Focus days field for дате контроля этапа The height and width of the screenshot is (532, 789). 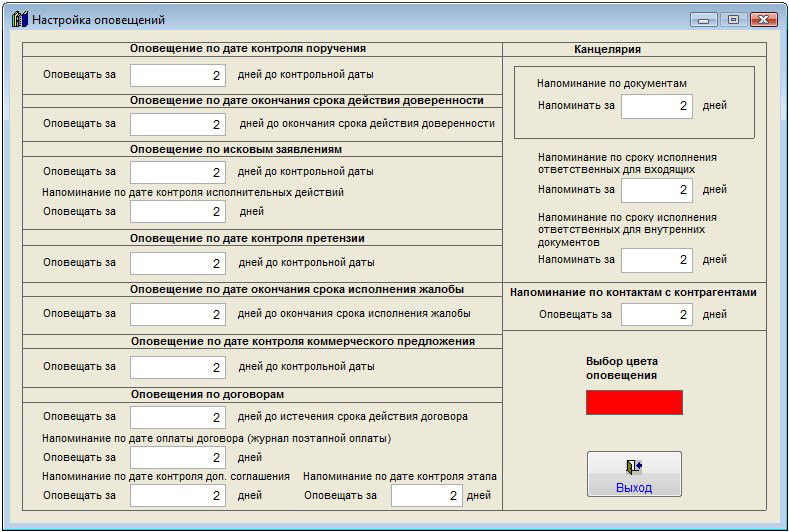click(x=427, y=496)
